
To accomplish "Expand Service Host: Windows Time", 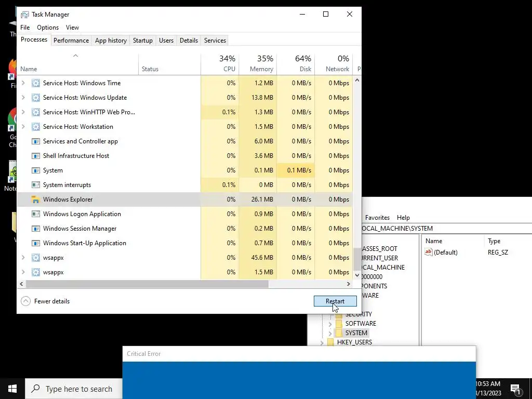I will click(x=23, y=83).
